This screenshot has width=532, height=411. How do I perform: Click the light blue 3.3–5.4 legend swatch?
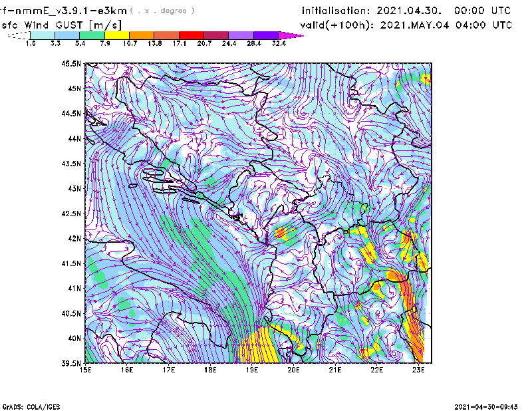[67, 35]
